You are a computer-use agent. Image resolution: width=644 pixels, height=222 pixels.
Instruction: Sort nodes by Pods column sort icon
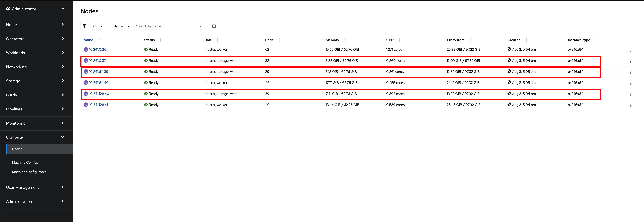click(x=279, y=40)
